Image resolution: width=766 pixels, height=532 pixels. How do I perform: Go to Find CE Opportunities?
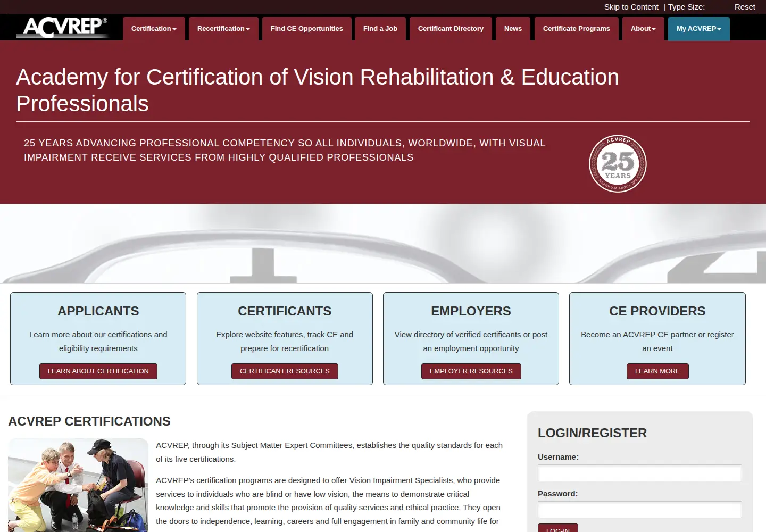307,29
